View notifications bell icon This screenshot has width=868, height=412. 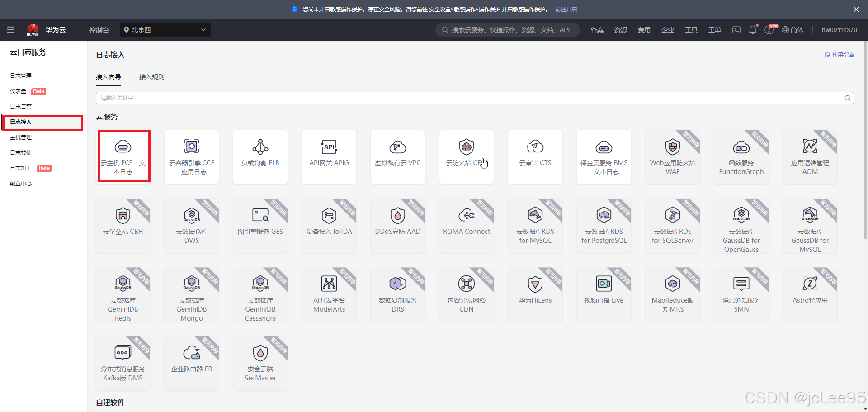click(x=753, y=30)
